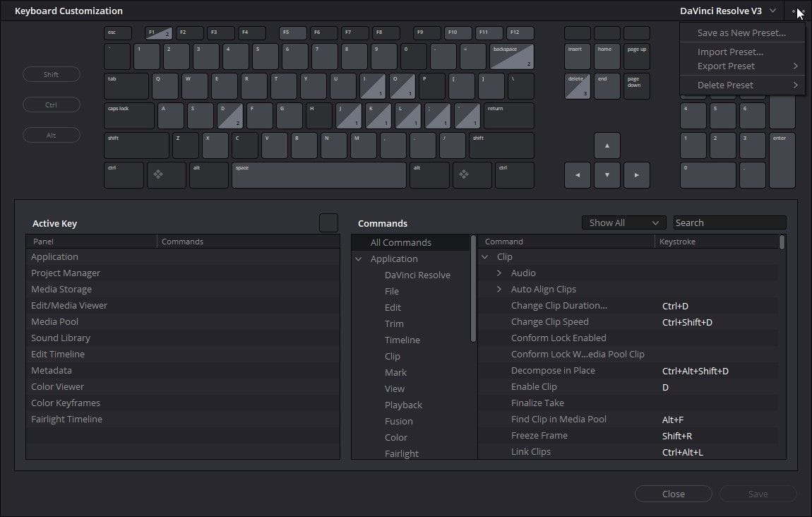Select All Commands category
The width and height of the screenshot is (812, 517).
411,242
